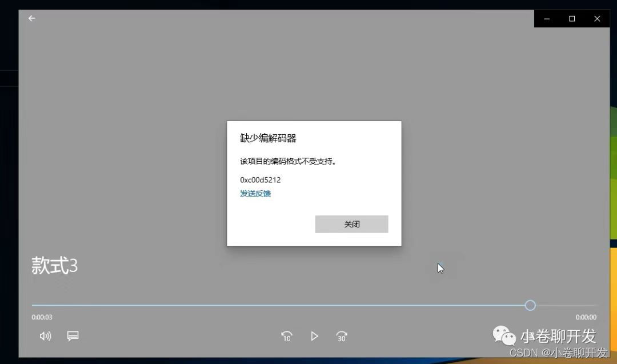Image resolution: width=617 pixels, height=364 pixels.
Task: Close the video player window
Action: tap(597, 18)
